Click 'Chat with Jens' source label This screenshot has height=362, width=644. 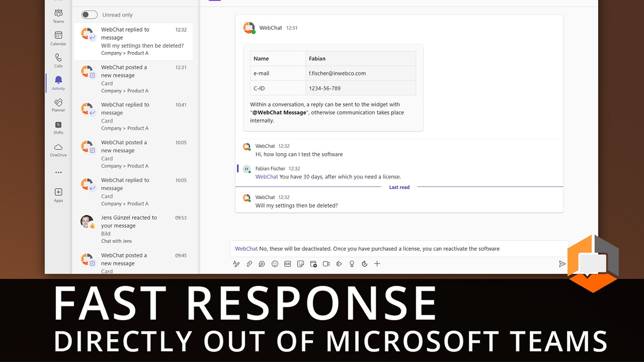[x=116, y=241]
